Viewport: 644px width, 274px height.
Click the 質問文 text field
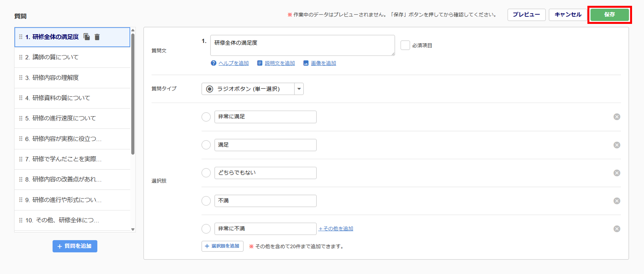(302, 45)
